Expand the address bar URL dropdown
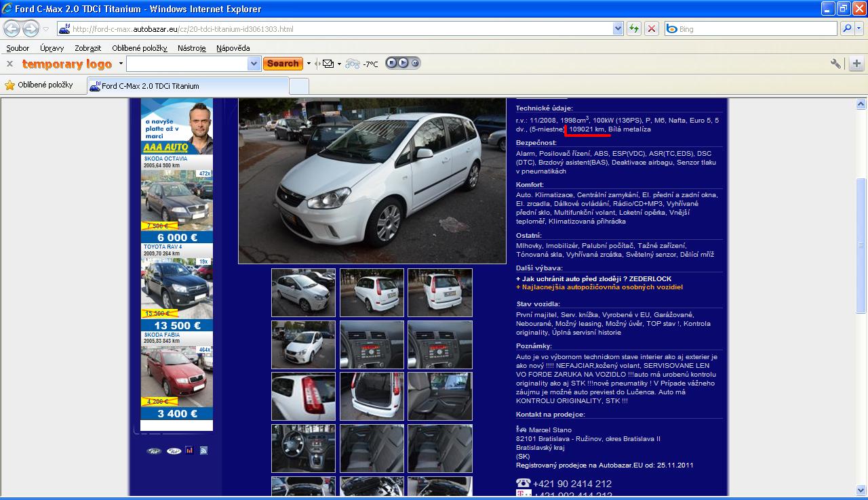This screenshot has height=500, width=868. pyautogui.click(x=618, y=28)
